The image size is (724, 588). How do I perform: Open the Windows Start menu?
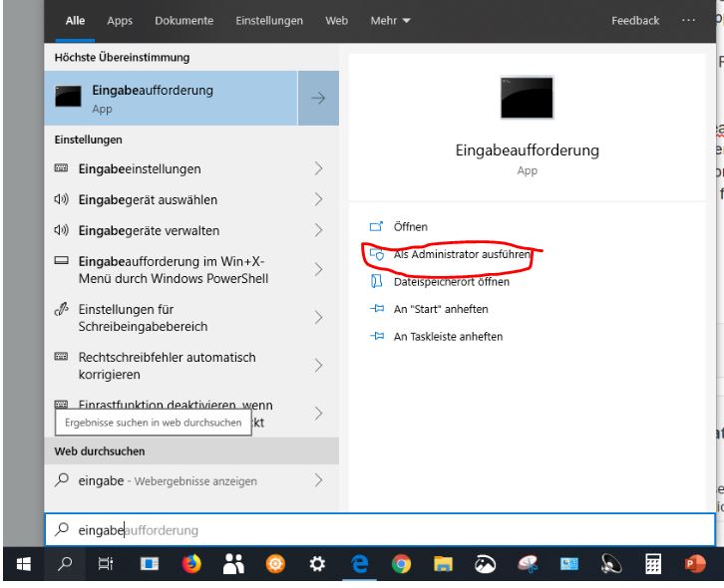[24, 563]
